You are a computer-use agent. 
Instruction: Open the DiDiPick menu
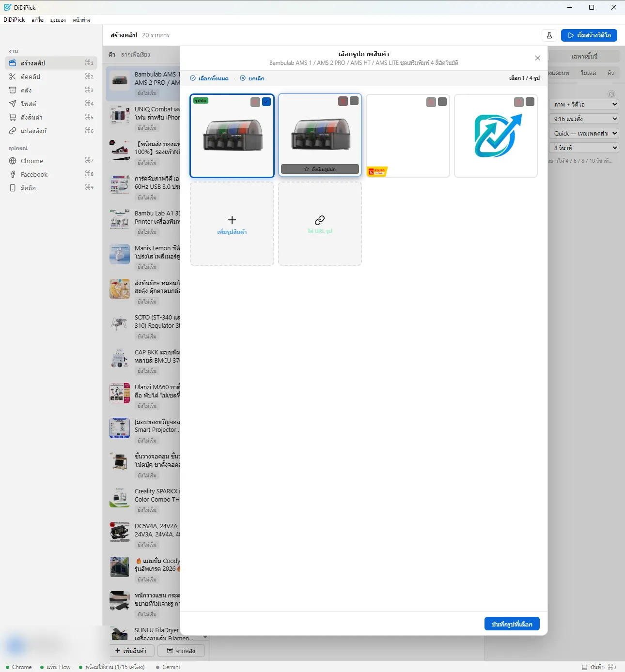(14, 20)
